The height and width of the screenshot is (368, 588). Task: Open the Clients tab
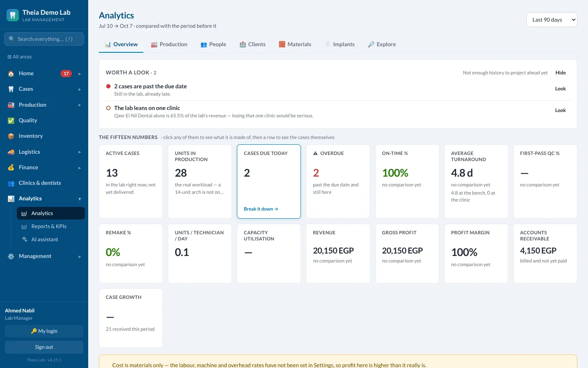point(252,44)
